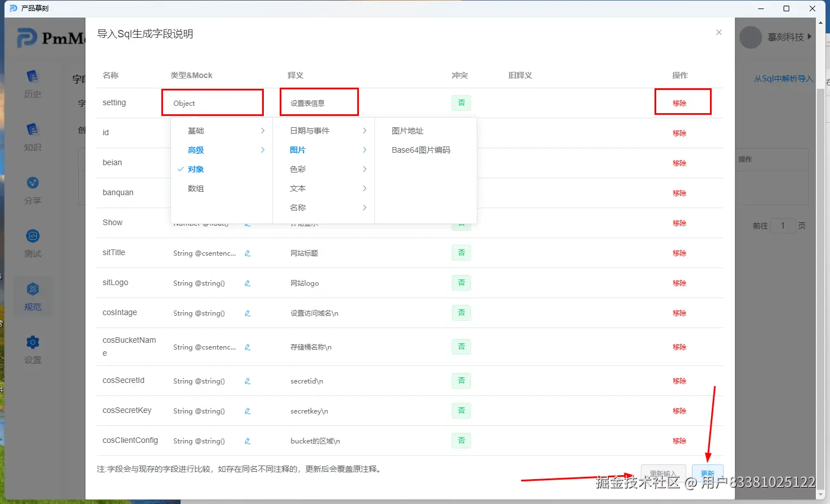The image size is (830, 504).
Task: Remove the beian row via 移除
Action: tap(679, 163)
